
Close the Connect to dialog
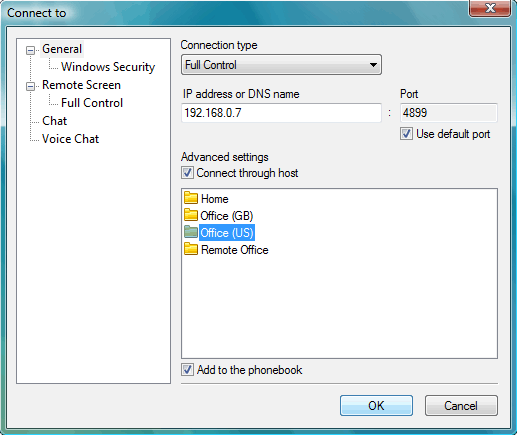coord(490,7)
